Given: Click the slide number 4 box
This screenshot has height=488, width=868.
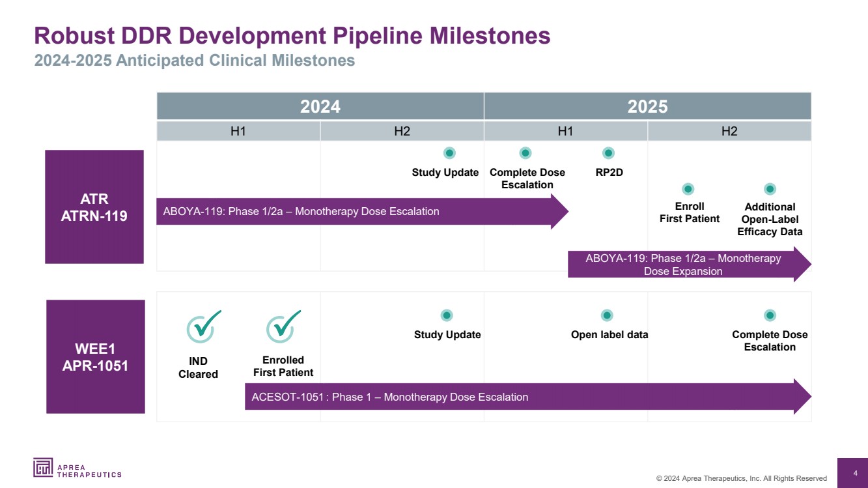Looking at the screenshot, I should click(x=854, y=473).
